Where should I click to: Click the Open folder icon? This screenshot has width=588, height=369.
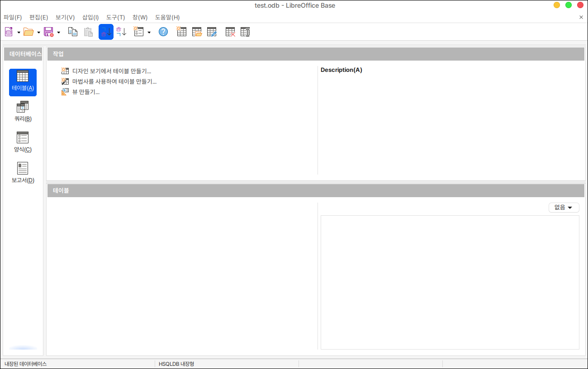coord(28,32)
